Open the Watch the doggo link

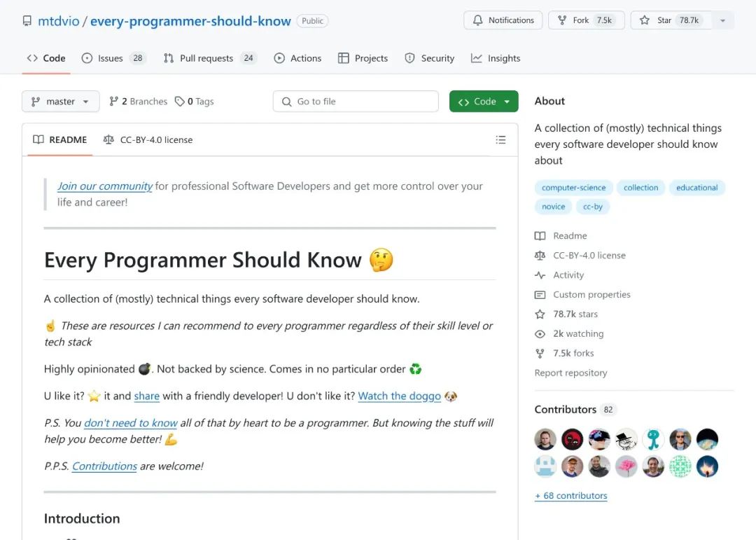[x=399, y=396]
